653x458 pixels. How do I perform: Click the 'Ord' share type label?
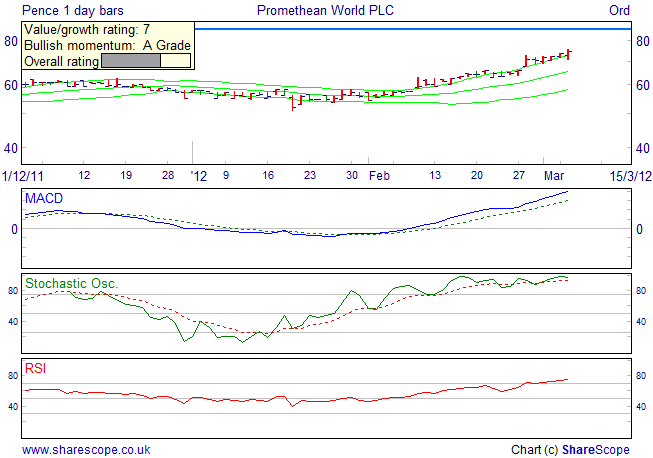pos(619,10)
